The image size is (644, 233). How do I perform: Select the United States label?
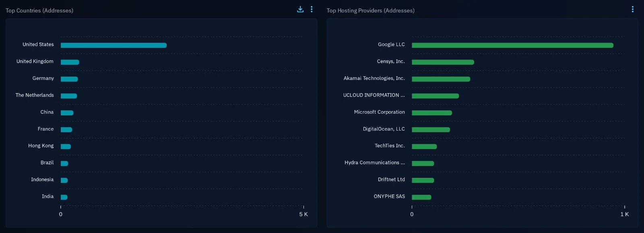point(38,45)
